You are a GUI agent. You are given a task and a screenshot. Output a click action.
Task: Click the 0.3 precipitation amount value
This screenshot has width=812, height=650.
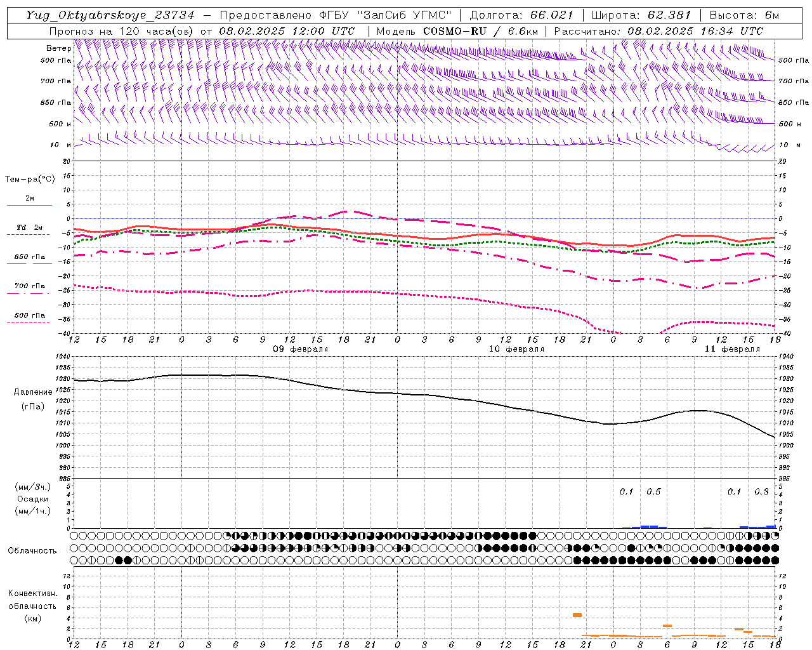tap(761, 491)
